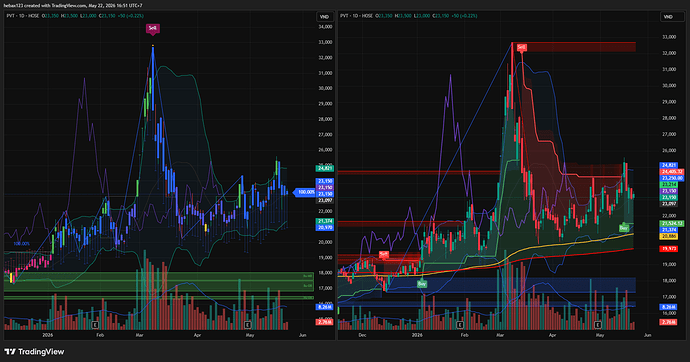Image resolution: width=690 pixels, height=362 pixels.
Task: Select the green 21,374 price label on left chart
Action: coord(325,221)
